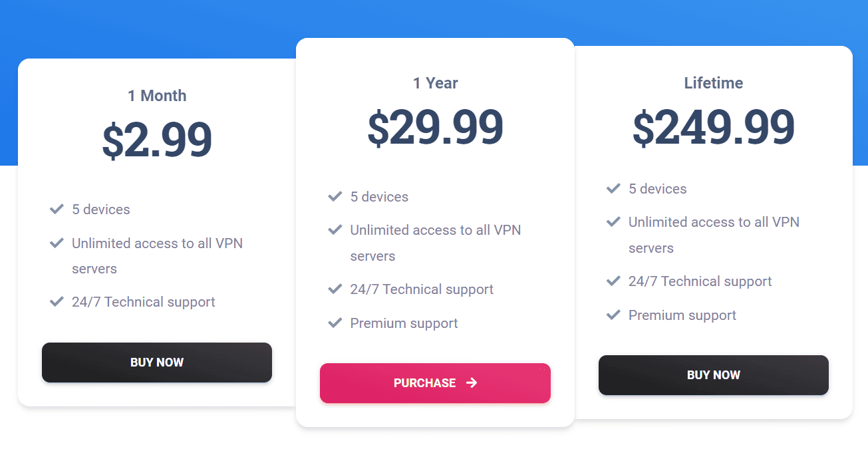Viewport: 868px width, 449px height.
Task: Select the '1 Month' plan heading
Action: pos(157,96)
